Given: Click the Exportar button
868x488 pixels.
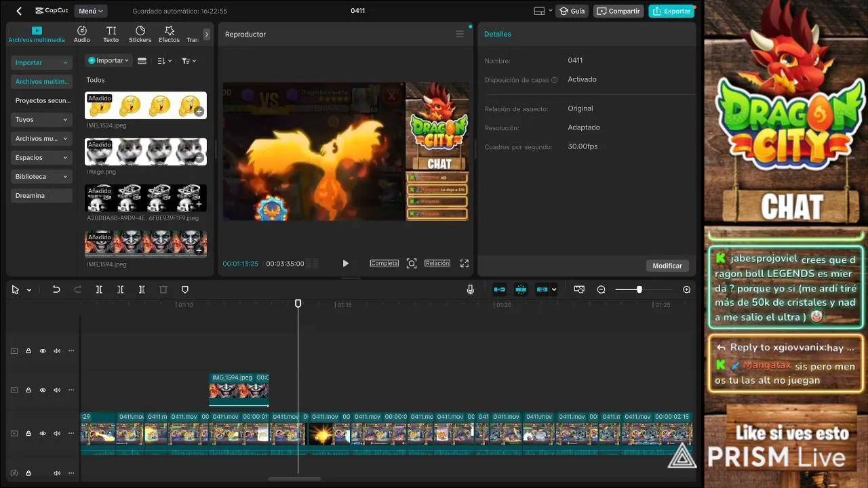Looking at the screenshot, I should pyautogui.click(x=671, y=11).
